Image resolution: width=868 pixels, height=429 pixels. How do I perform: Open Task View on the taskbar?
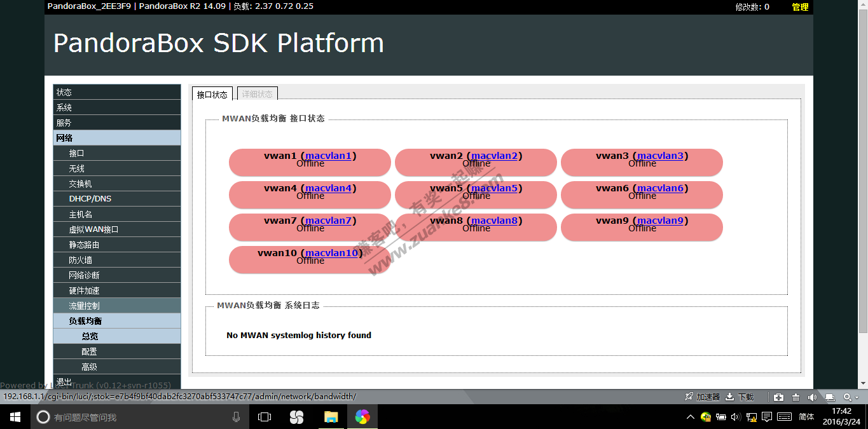[x=265, y=417]
